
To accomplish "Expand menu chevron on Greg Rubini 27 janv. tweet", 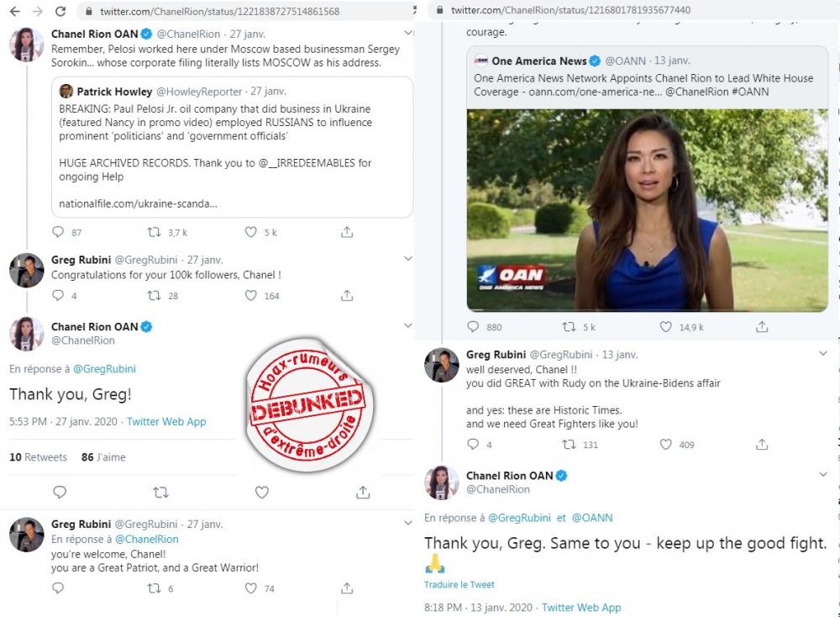I will pos(408,259).
